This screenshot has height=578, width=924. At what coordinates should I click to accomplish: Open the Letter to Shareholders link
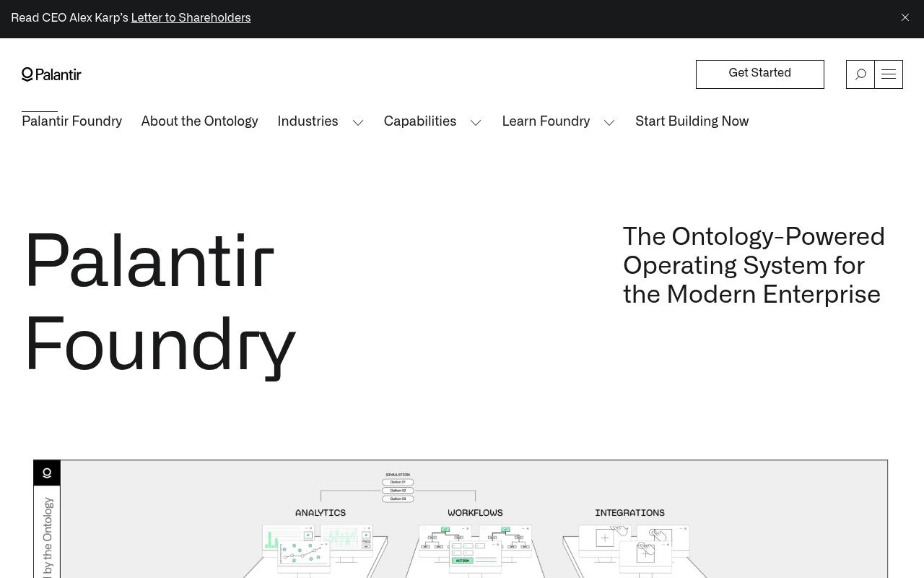point(191,18)
